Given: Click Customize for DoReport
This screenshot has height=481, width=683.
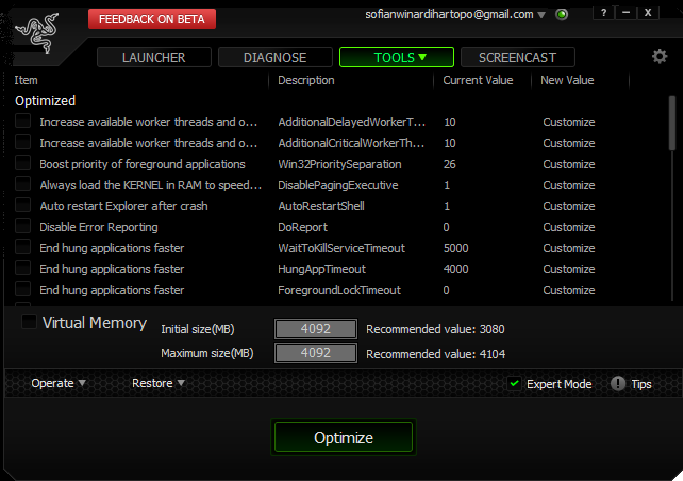Looking at the screenshot, I should pyautogui.click(x=569, y=227).
